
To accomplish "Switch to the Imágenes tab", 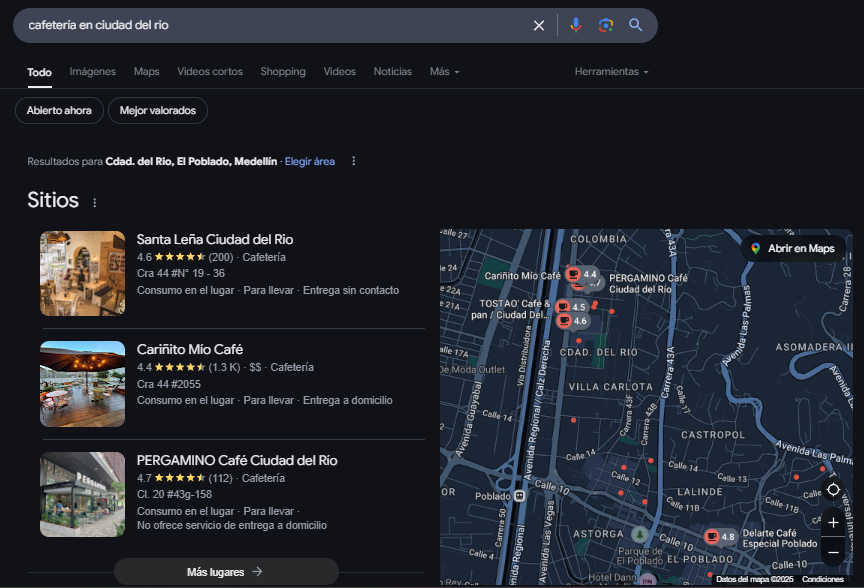I will pos(93,72).
